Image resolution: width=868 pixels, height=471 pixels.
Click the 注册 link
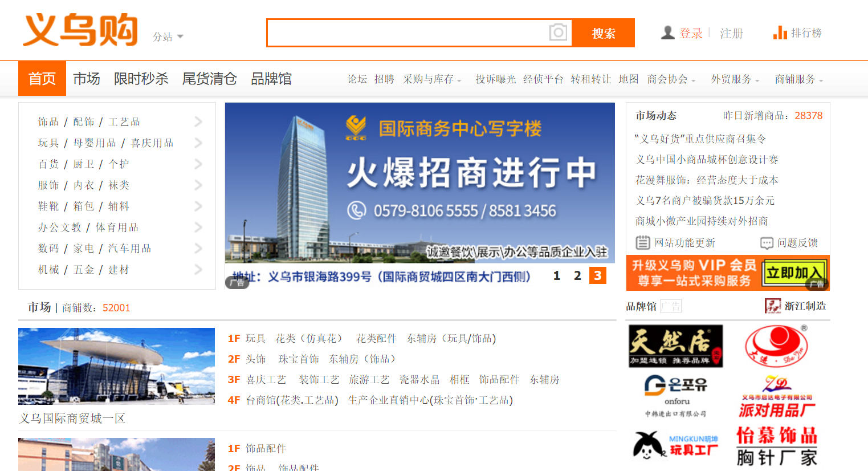[731, 34]
